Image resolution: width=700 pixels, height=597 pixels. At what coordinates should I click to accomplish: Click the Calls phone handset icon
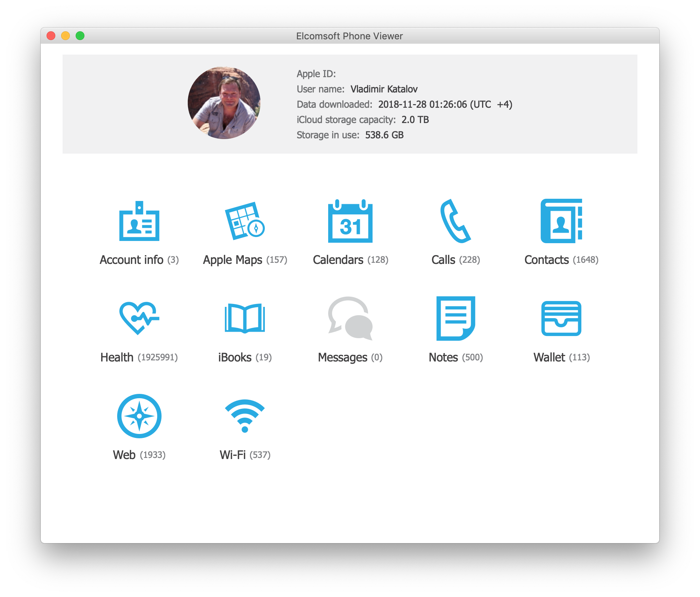[455, 221]
